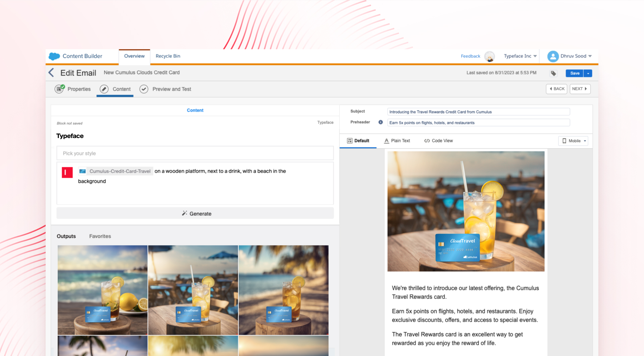Open the Save options dropdown arrow

point(588,73)
